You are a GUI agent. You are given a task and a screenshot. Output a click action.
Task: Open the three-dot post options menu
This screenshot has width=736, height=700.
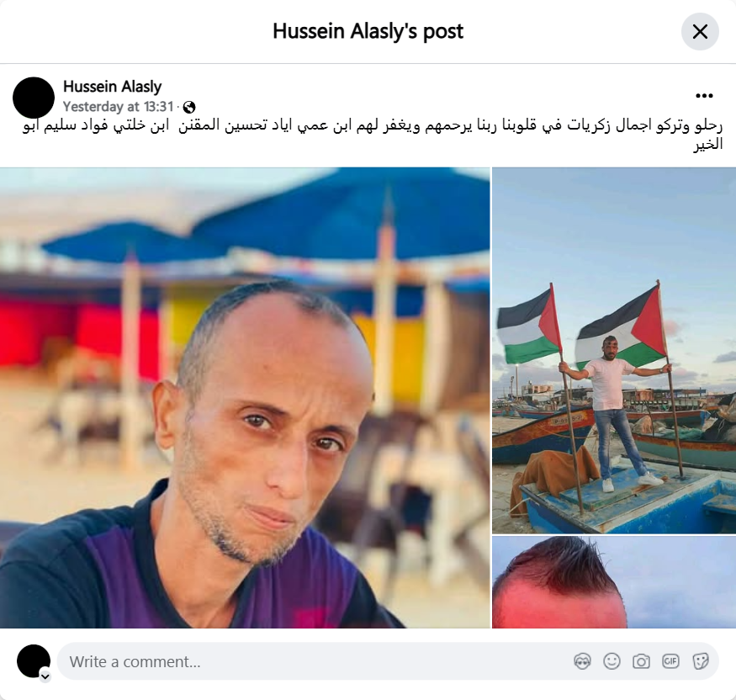704,96
